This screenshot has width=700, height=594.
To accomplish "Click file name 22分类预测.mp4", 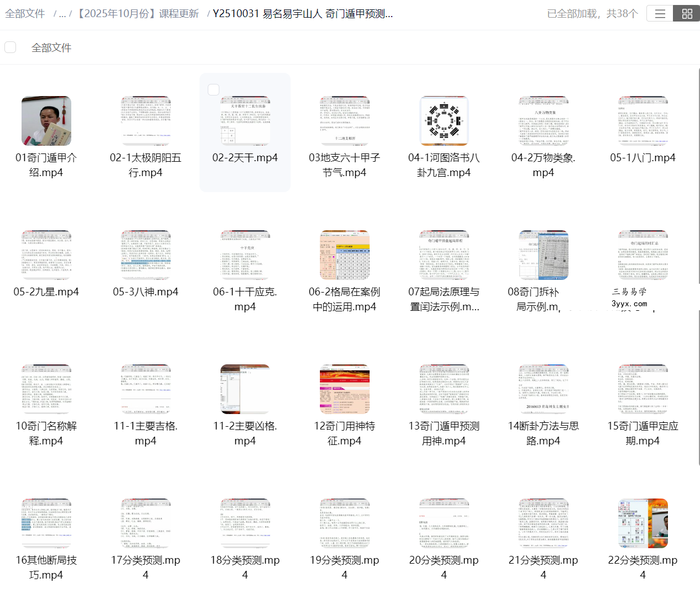I will [643, 568].
